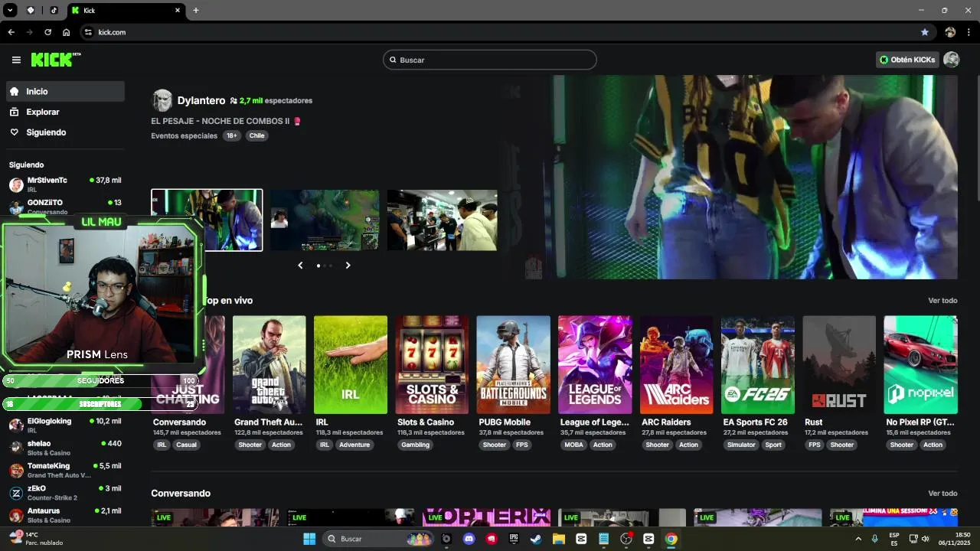Screen dimensions: 980x551
Task: Focus the Buscar search field
Action: click(x=490, y=60)
